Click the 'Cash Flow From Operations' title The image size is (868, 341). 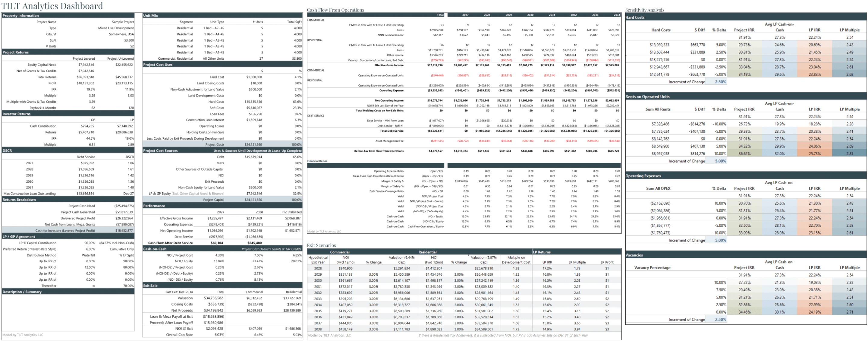click(x=335, y=10)
